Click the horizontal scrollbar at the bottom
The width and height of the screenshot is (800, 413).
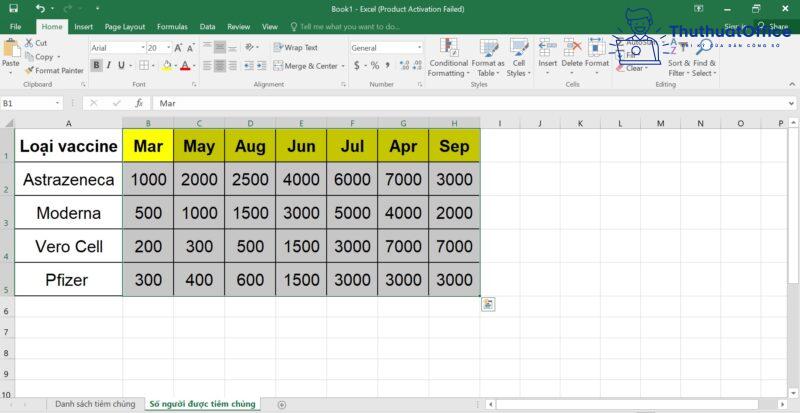pyautogui.click(x=628, y=404)
